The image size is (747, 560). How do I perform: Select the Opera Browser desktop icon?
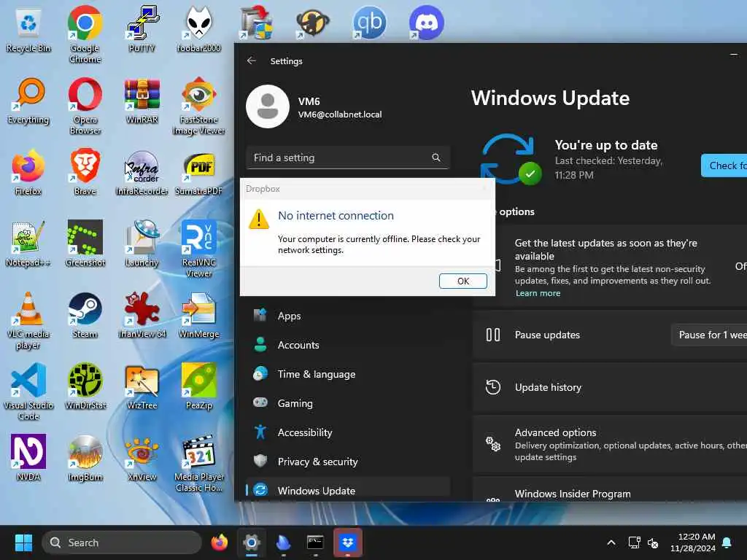tap(85, 106)
